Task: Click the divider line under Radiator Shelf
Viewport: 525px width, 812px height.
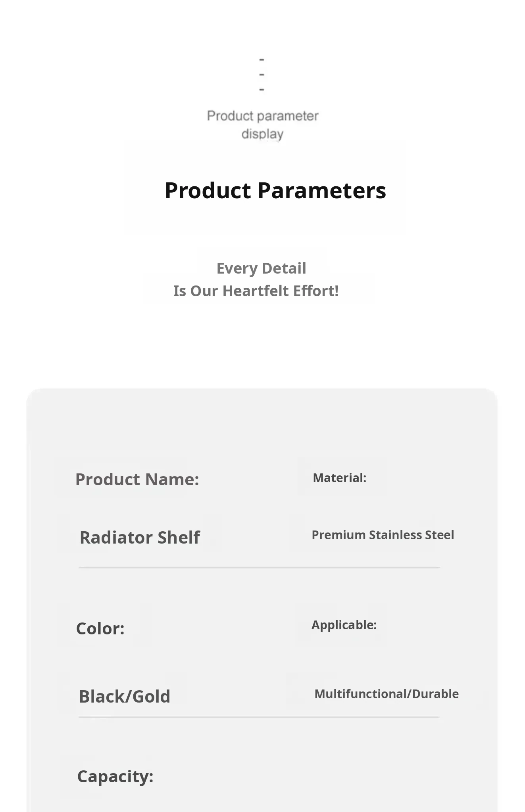Action: (259, 567)
